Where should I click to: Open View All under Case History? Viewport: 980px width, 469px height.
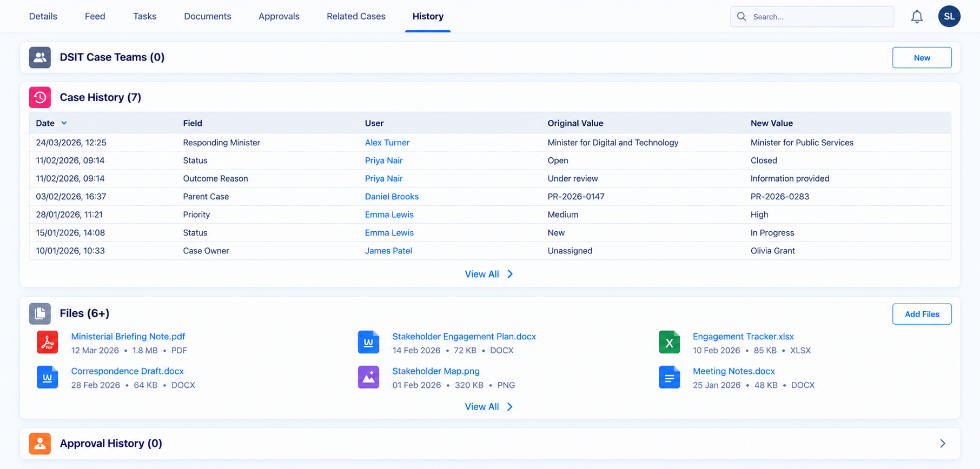click(x=489, y=274)
